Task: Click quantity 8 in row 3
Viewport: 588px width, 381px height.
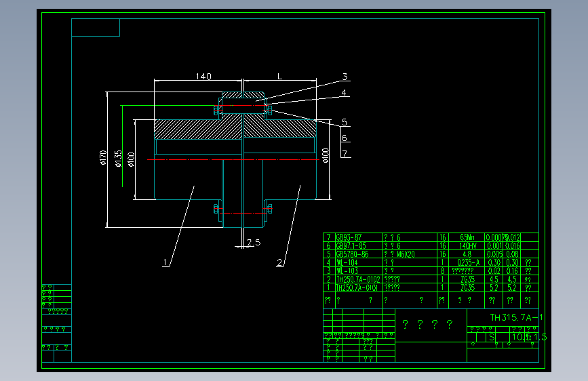Action: (442, 270)
